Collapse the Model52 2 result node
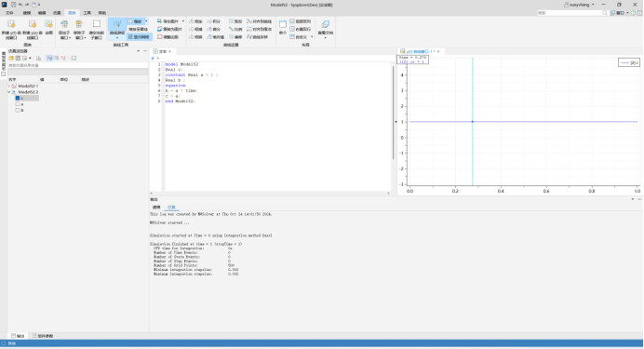 coord(9,92)
